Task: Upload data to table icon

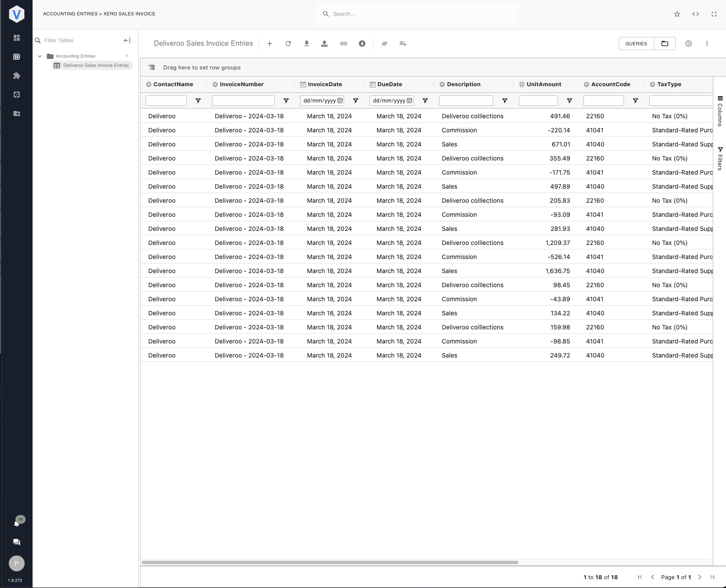Action: pos(324,44)
